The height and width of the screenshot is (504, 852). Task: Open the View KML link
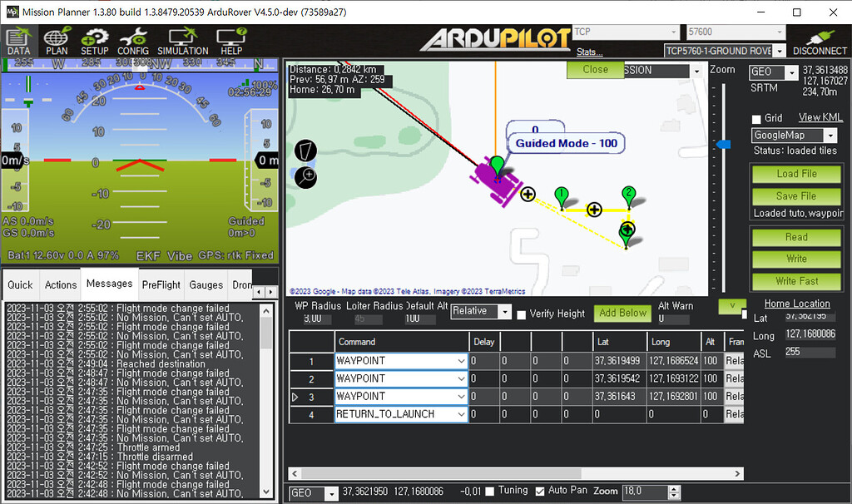tap(820, 117)
